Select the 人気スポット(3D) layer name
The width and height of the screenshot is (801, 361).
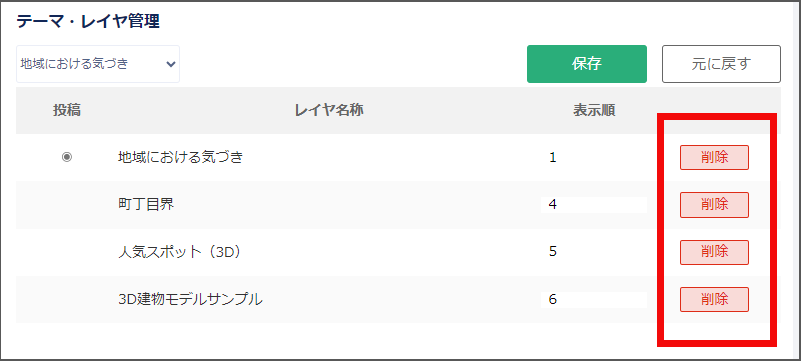(x=179, y=252)
